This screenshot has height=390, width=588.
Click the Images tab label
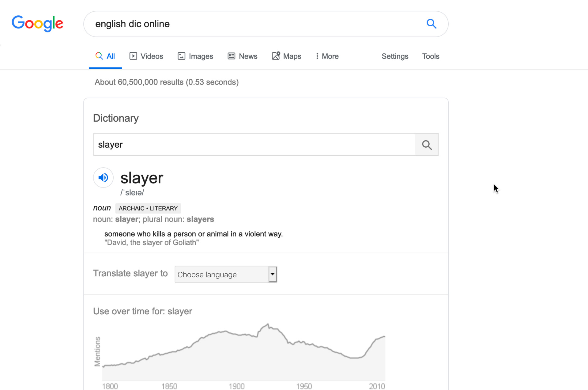tap(201, 56)
